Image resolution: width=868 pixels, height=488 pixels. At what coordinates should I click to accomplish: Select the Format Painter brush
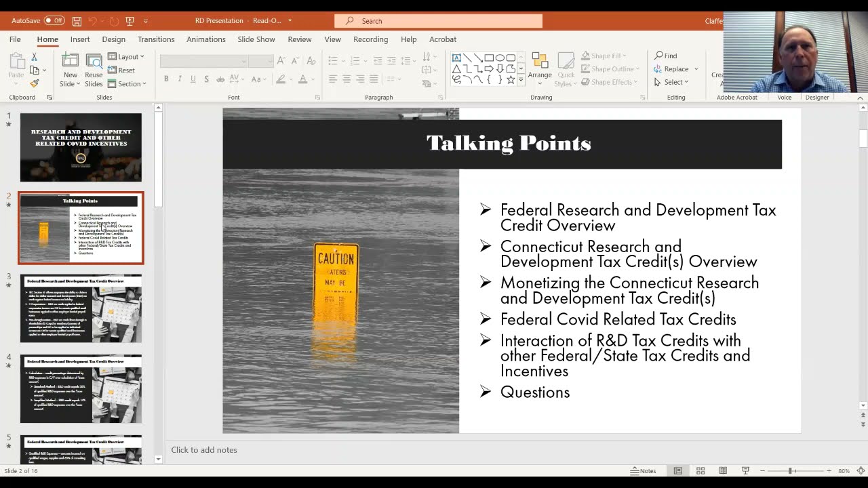point(34,83)
